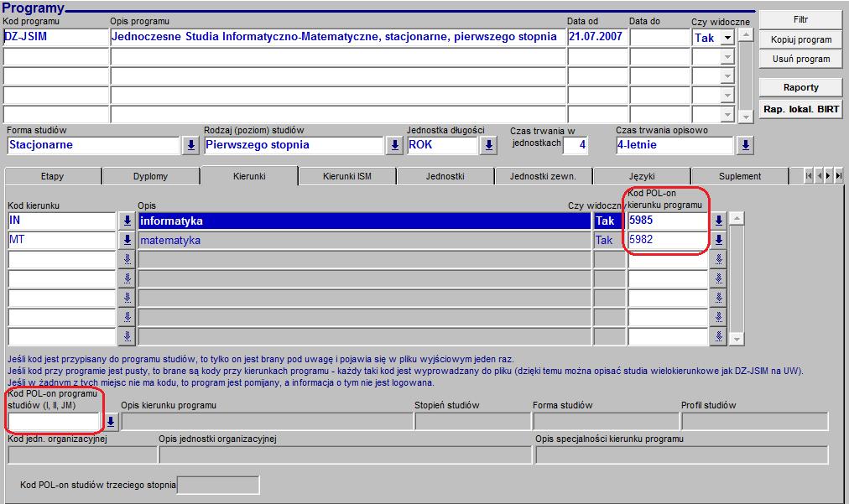
Task: Select the Kod kierunku field 'MT'
Action: (x=62, y=240)
